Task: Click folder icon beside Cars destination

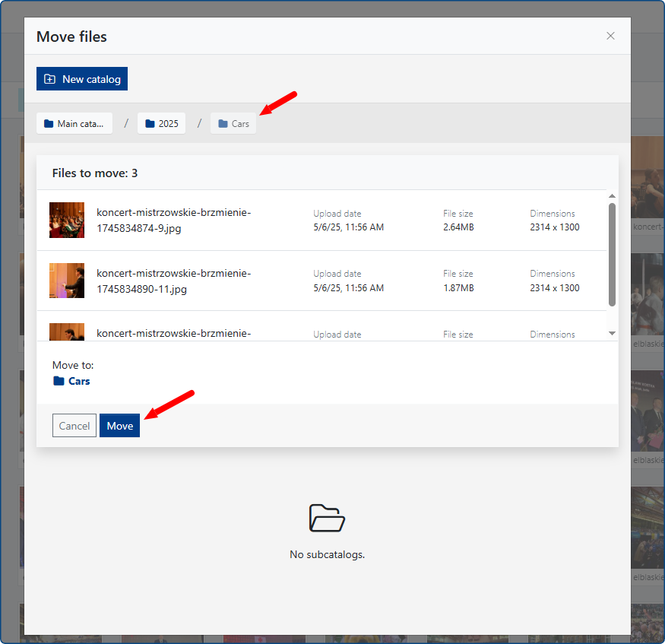Action: pos(59,381)
